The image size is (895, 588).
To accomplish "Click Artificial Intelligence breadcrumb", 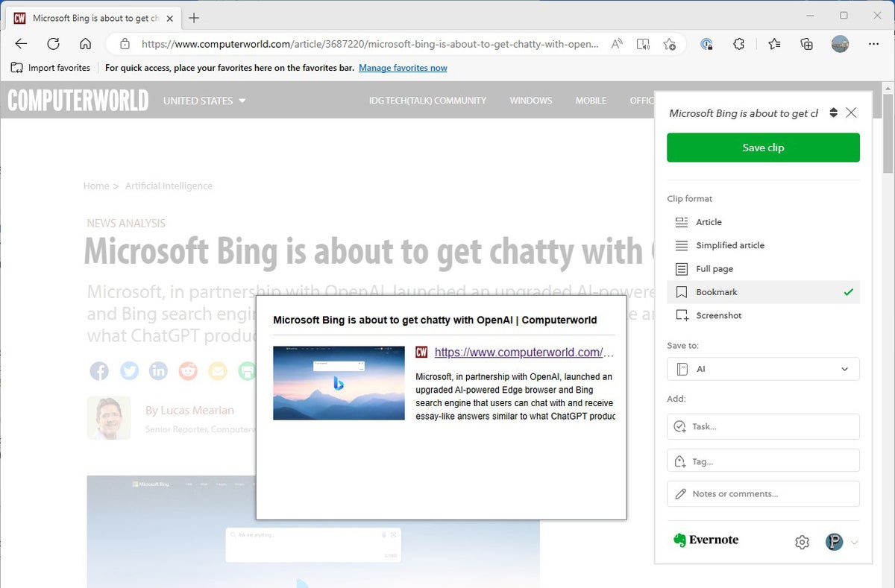I will point(169,186).
